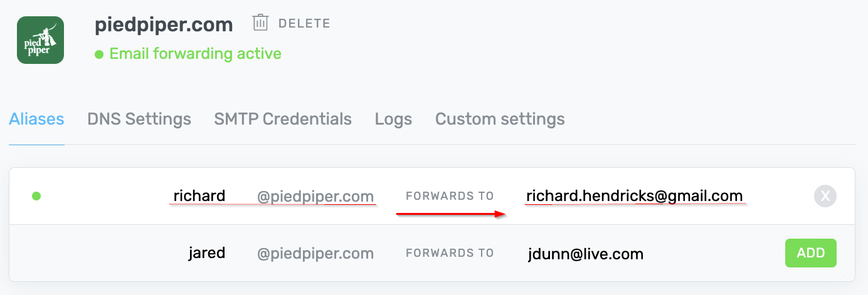Click @piedpiper.com suffix in richard row

coord(315,197)
